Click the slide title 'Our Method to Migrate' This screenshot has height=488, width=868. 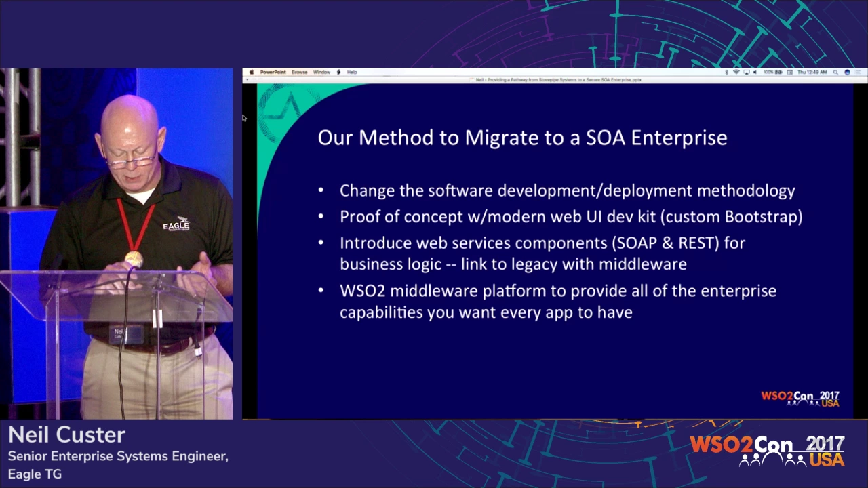tap(522, 138)
